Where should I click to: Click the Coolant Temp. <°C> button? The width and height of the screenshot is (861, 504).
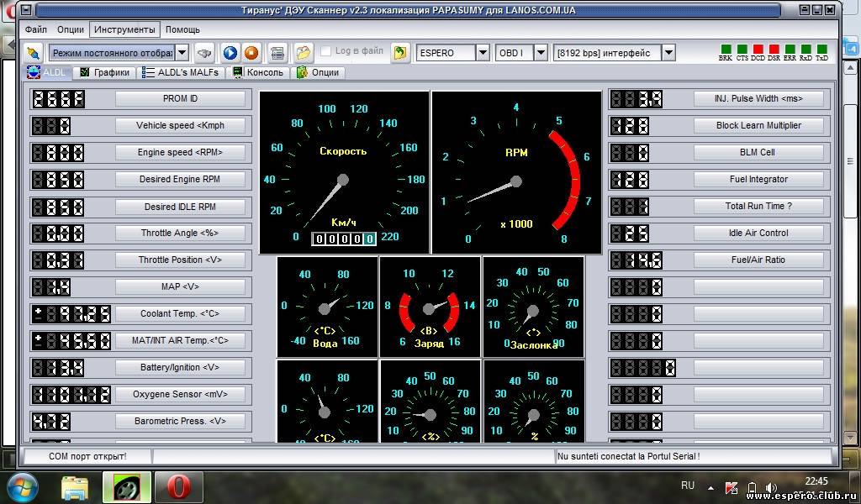click(x=180, y=313)
